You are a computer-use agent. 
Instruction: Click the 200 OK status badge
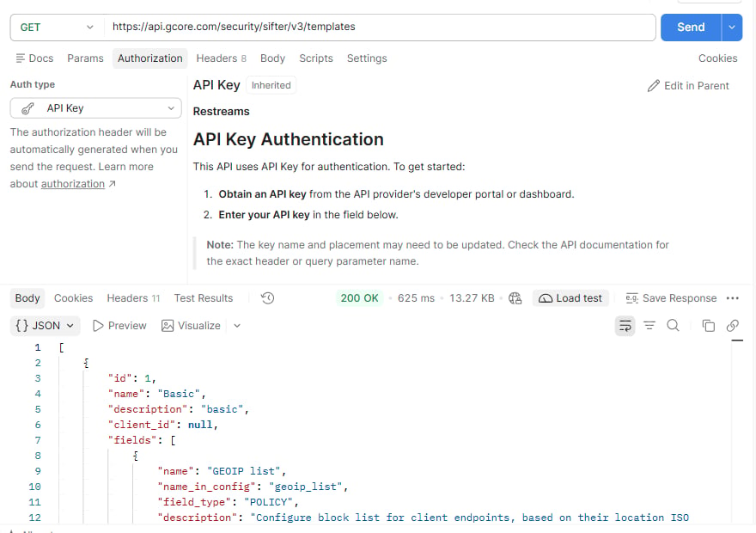pos(359,298)
